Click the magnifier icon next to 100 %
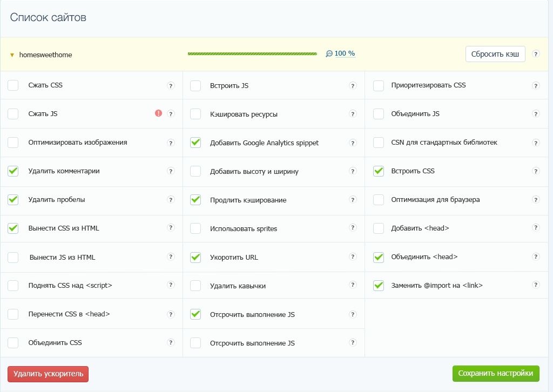Image resolution: width=553 pixels, height=392 pixels. pos(329,54)
